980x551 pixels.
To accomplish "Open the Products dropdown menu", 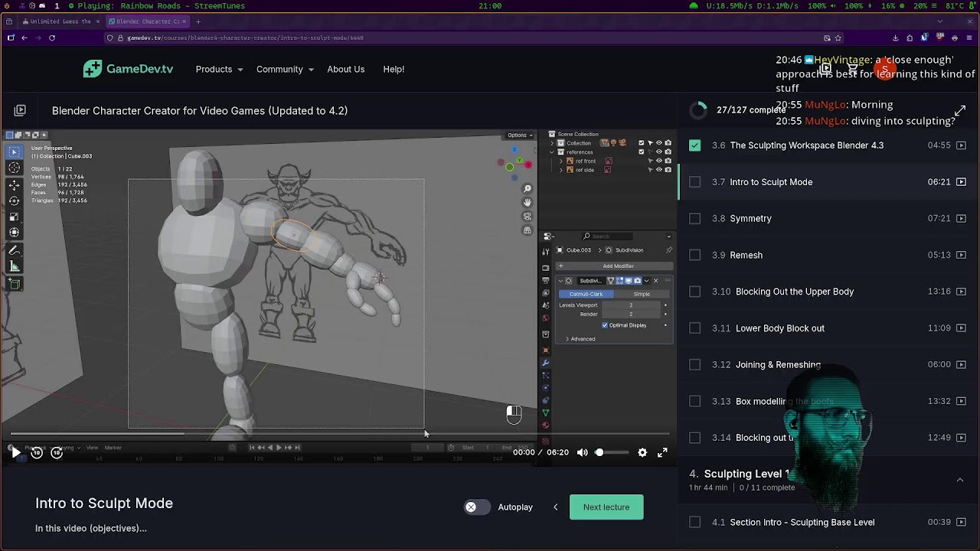I will tap(219, 69).
